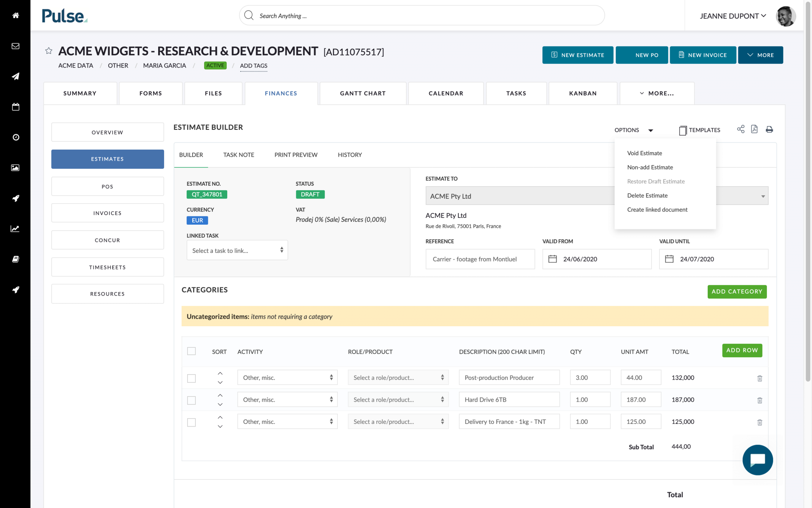Open the image gallery sidebar icon

pos(15,167)
